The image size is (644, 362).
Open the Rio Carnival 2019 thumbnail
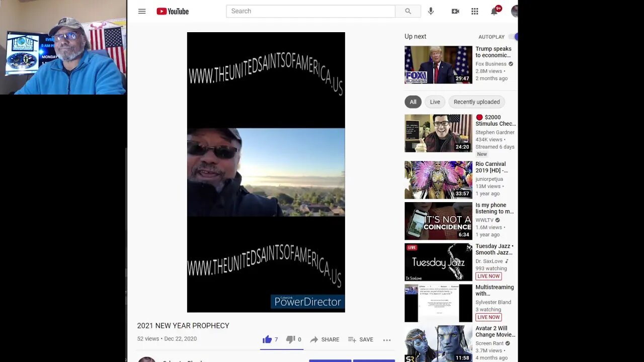438,180
